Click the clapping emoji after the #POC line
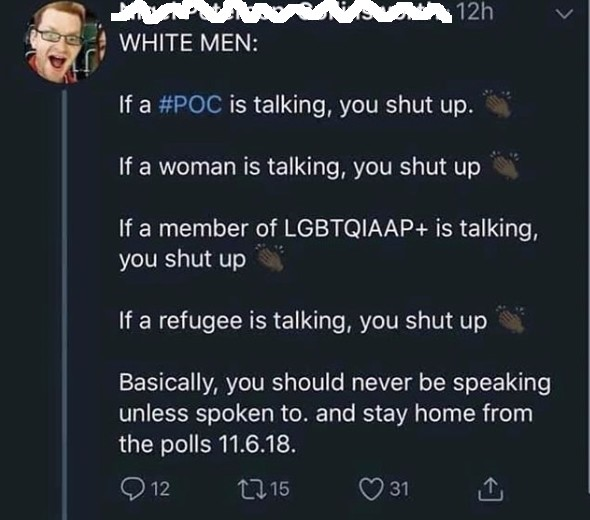Screen dimensions: 590x520 point(497,103)
